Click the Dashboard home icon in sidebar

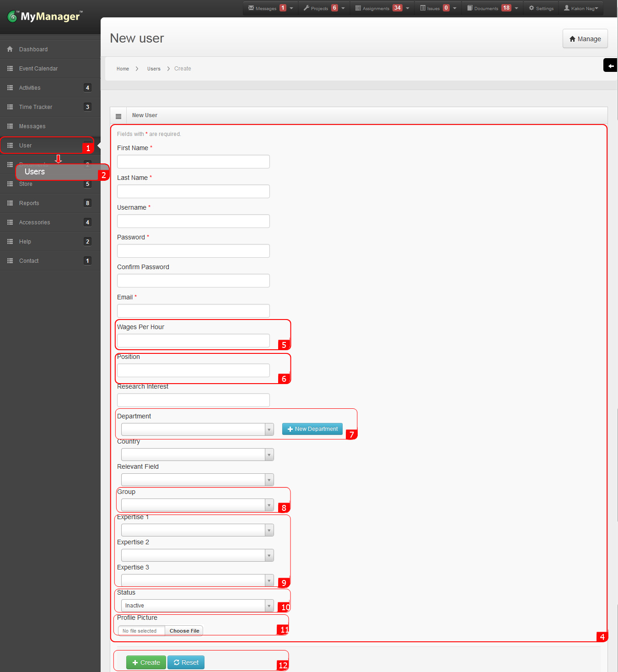tap(10, 49)
